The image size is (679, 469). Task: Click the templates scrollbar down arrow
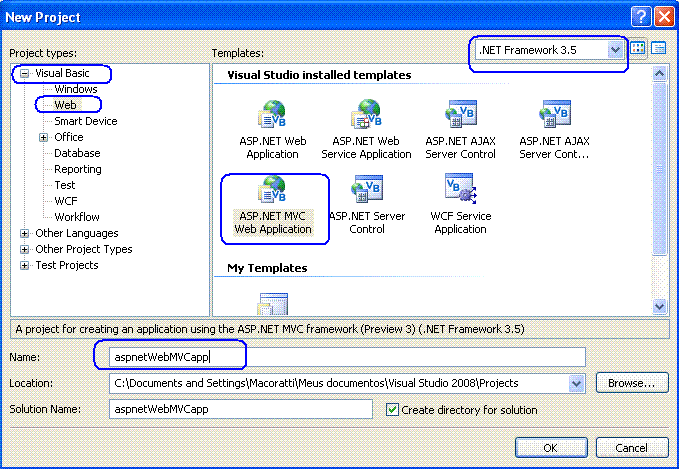(659, 306)
